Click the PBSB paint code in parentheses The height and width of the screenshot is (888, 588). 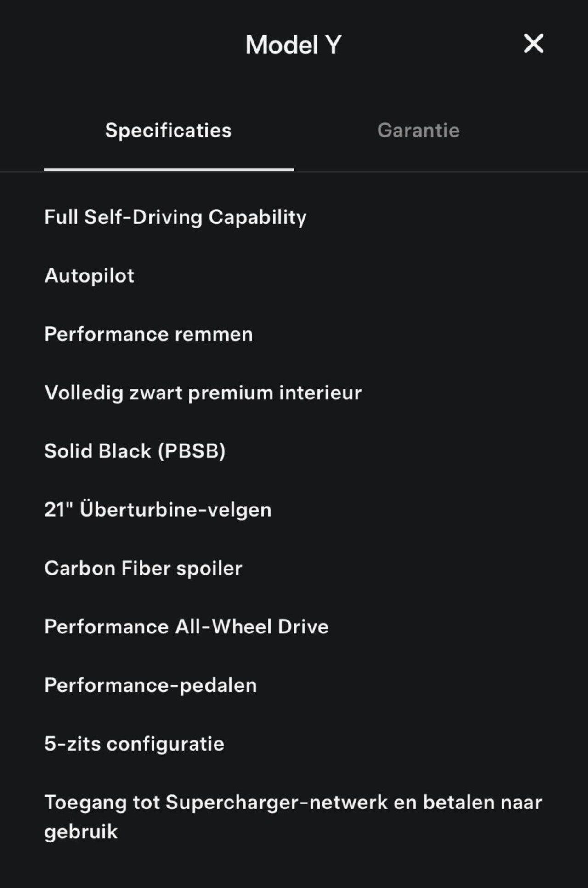coord(192,451)
